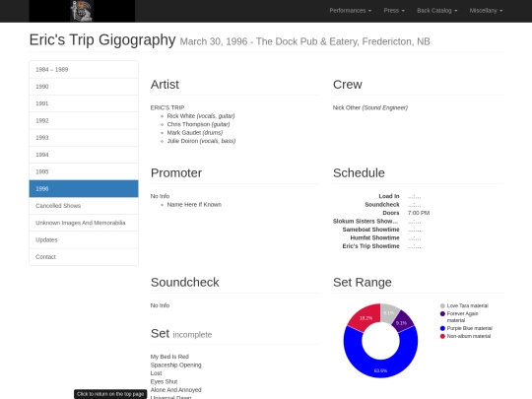Click 'Alone And Annoyed' song

pyautogui.click(x=175, y=390)
